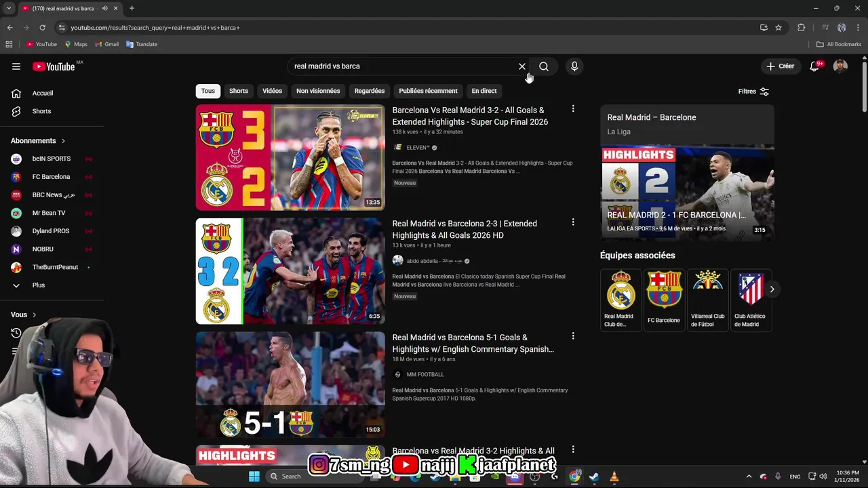868x488 pixels.
Task: Open the FC Barcelona subscription
Action: (51, 177)
